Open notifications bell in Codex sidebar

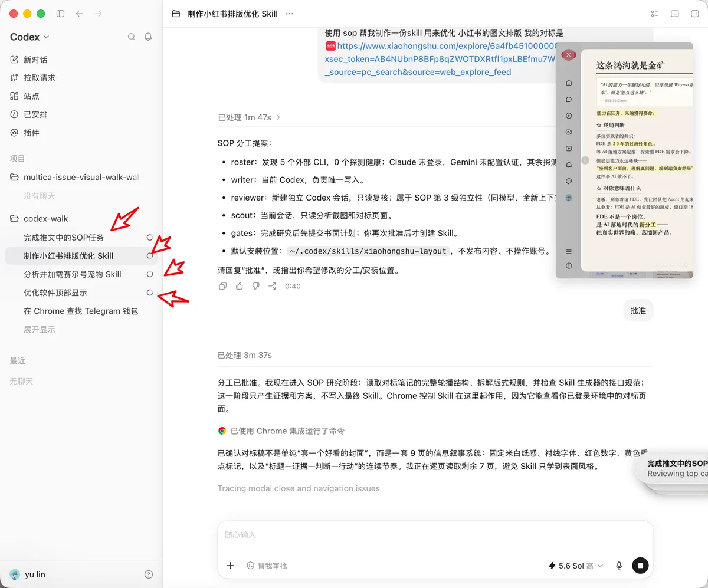point(148,37)
